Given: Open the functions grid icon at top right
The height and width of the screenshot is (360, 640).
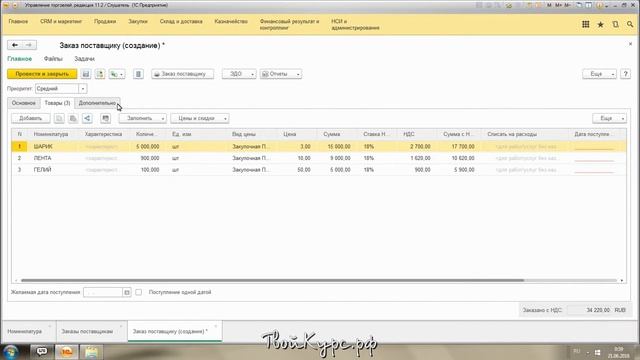Looking at the screenshot, I should click(585, 24).
